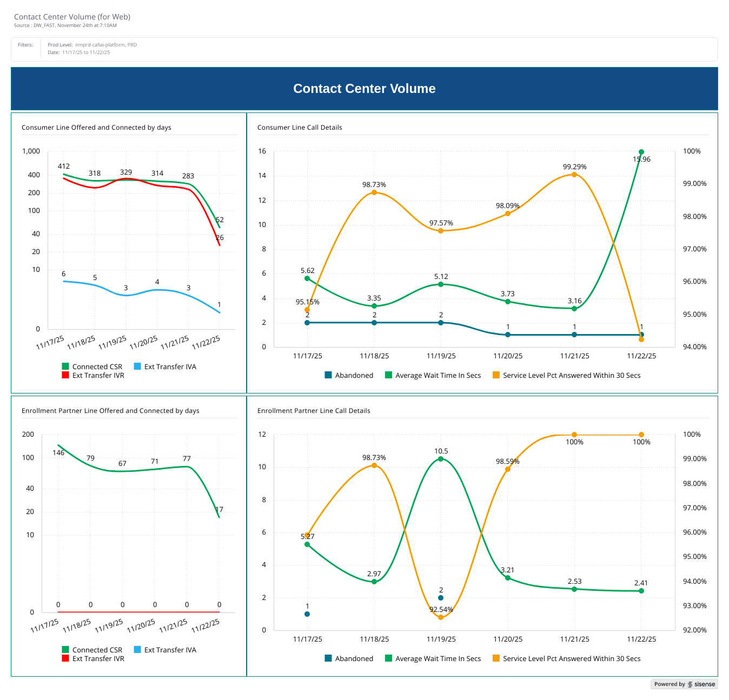
Task: Click orange Service Level legend swatch in Enrollment Partner Call Details
Action: [x=496, y=658]
